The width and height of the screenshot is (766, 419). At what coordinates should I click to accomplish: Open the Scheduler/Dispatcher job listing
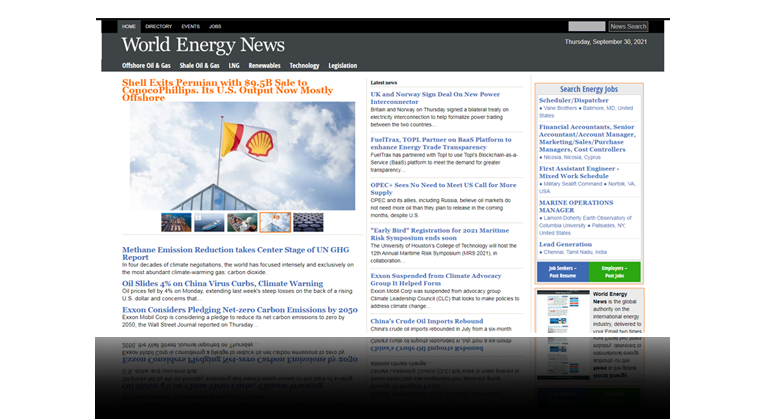574,100
